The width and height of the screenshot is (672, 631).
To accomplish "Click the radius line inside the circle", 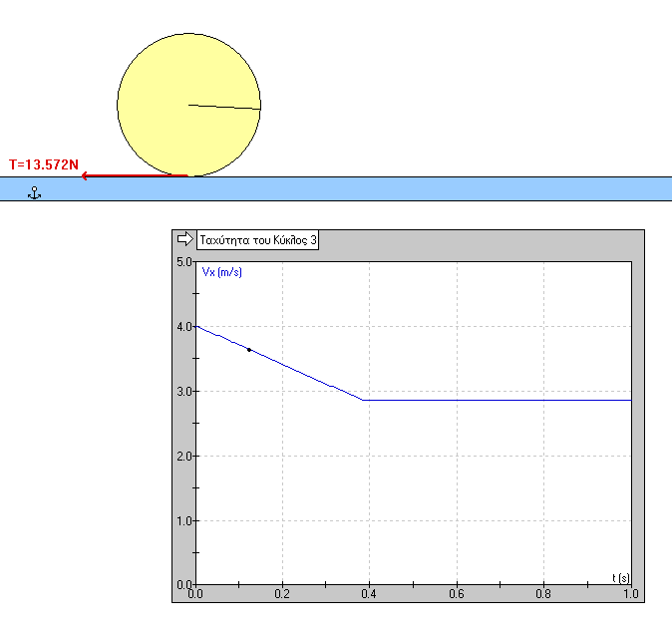I will [x=224, y=107].
